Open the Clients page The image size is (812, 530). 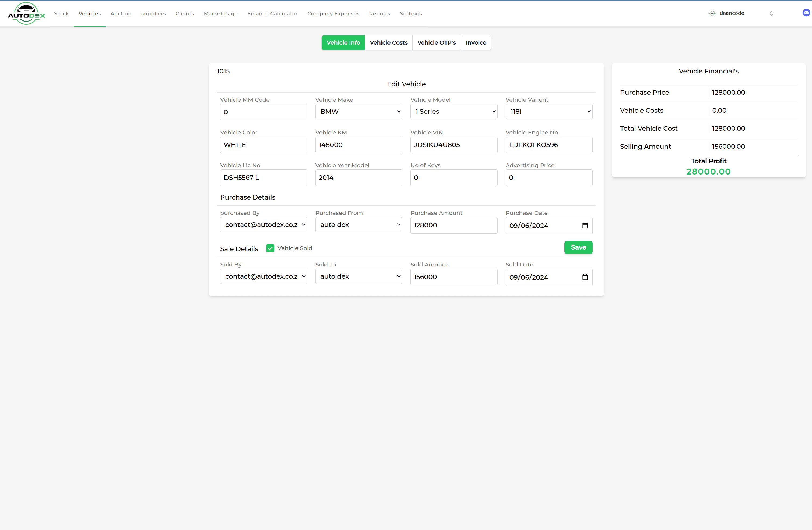185,14
